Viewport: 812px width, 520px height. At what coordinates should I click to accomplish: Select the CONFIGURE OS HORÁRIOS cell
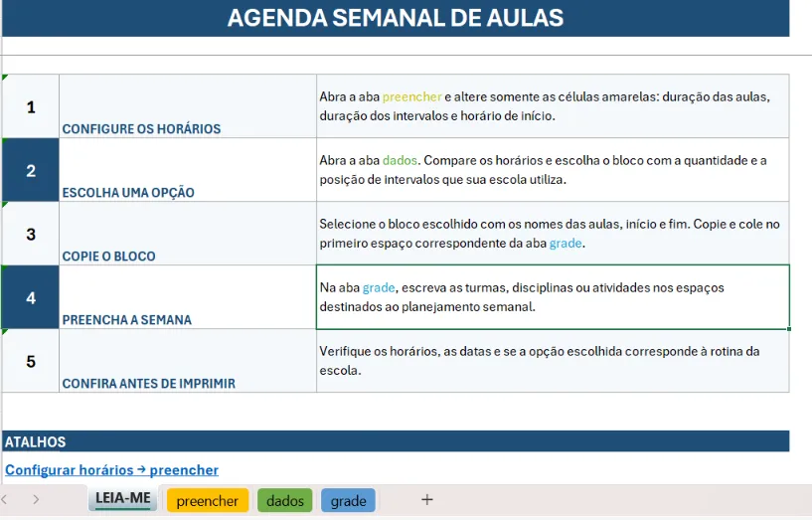188,106
